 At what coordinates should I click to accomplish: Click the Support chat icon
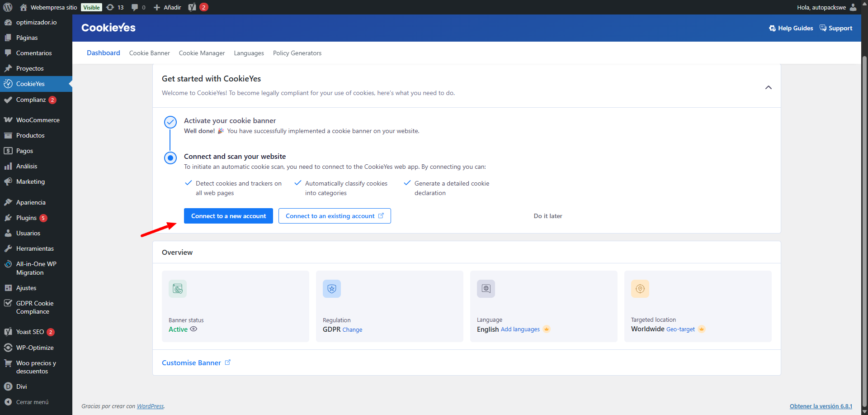(x=823, y=28)
